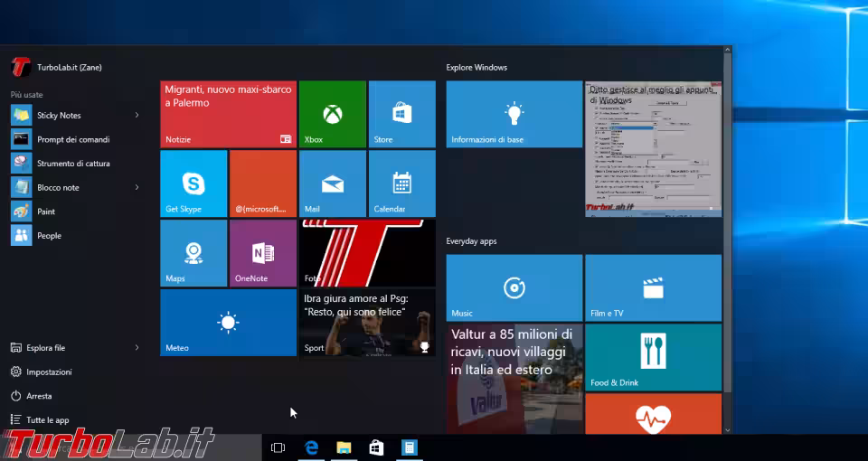Click the Start menu scrollbar up arrow
Screen dimensions: 868x461
[x=727, y=50]
